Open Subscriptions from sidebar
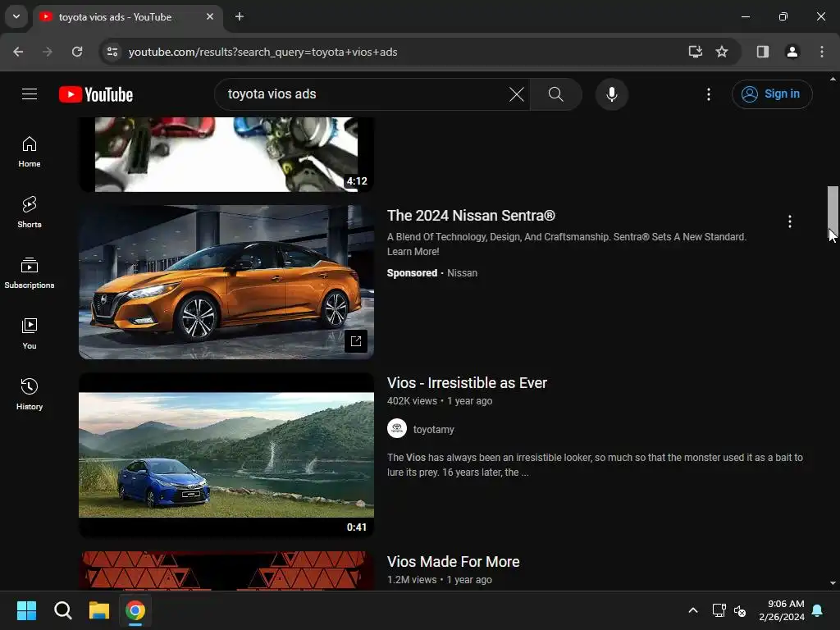This screenshot has width=840, height=630. (x=30, y=273)
